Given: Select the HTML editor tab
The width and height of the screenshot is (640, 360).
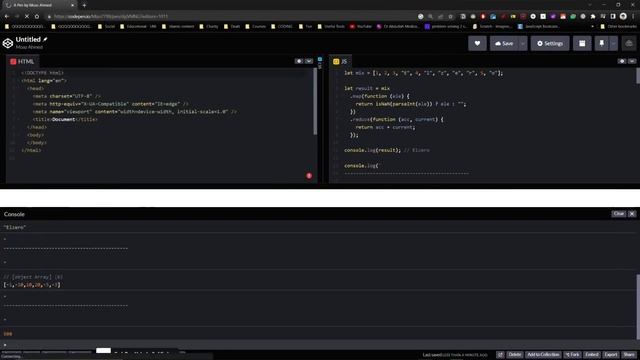Looking at the screenshot, I should coord(22,61).
